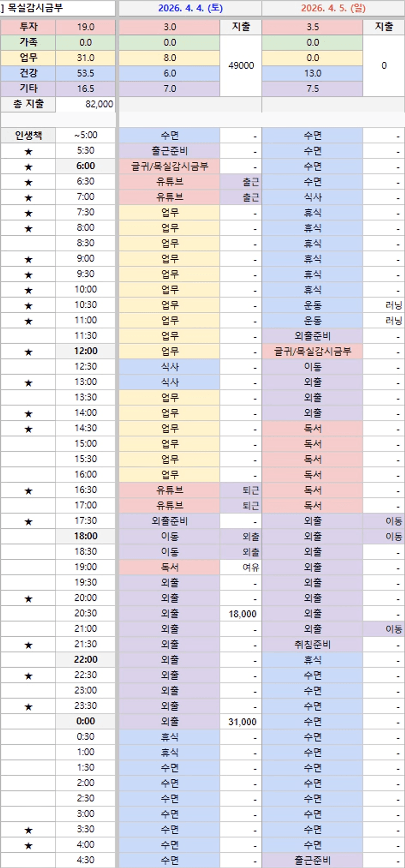Click the 18,000 expense cell
405x868 pixels.
point(242,614)
